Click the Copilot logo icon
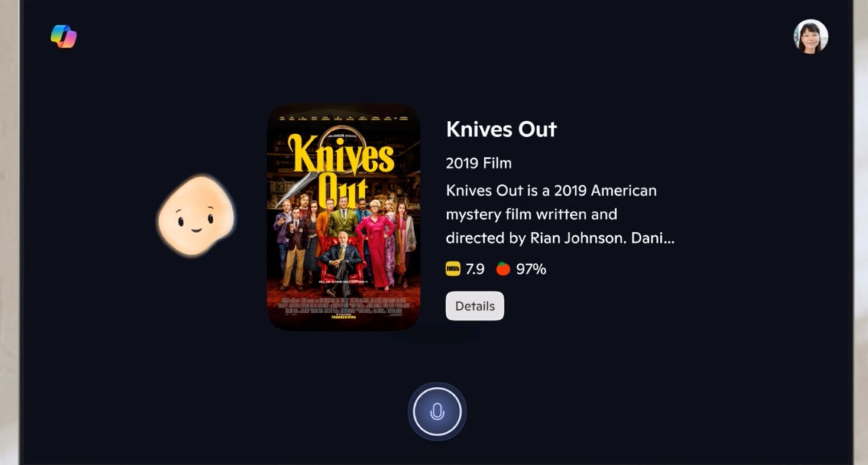Image resolution: width=868 pixels, height=465 pixels. click(x=64, y=37)
